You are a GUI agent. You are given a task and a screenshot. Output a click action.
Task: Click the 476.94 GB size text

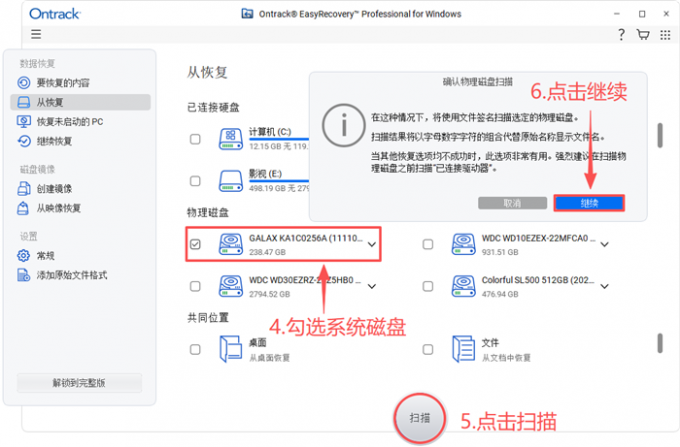(500, 294)
